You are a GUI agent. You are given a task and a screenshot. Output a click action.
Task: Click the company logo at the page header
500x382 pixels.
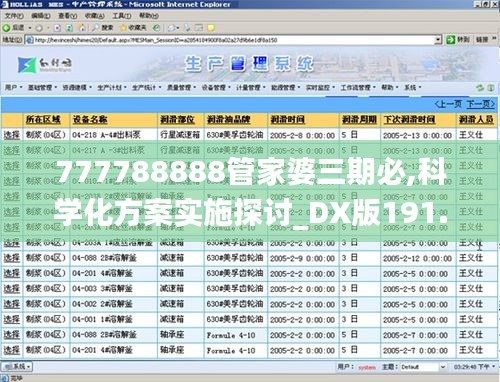coord(44,65)
